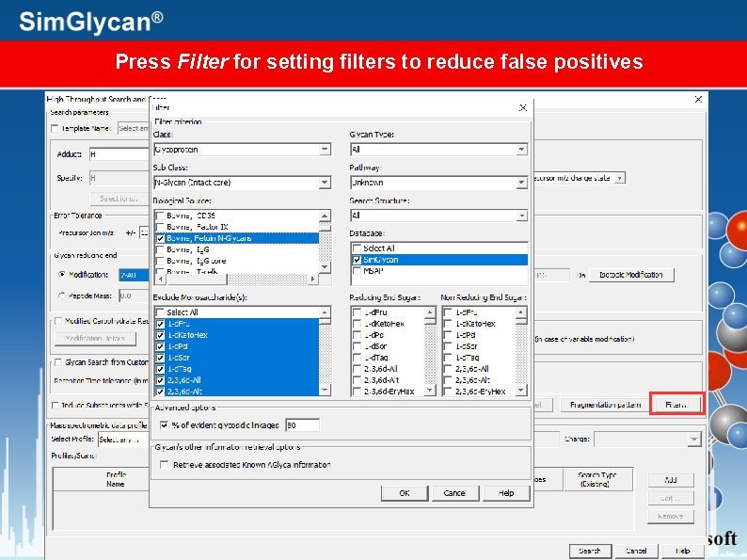Enable Retrieve associated Known Glyco information
747x560 pixels.
(x=165, y=465)
